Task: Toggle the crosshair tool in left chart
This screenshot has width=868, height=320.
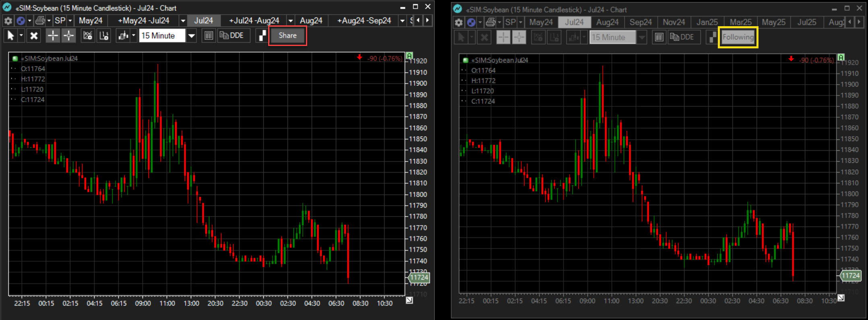Action: (53, 36)
